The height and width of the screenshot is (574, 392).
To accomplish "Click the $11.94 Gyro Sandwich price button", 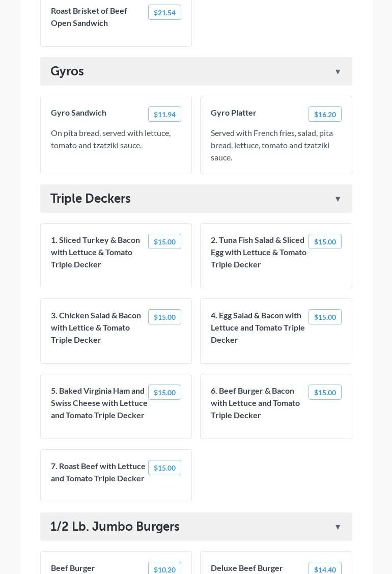I will [164, 114].
